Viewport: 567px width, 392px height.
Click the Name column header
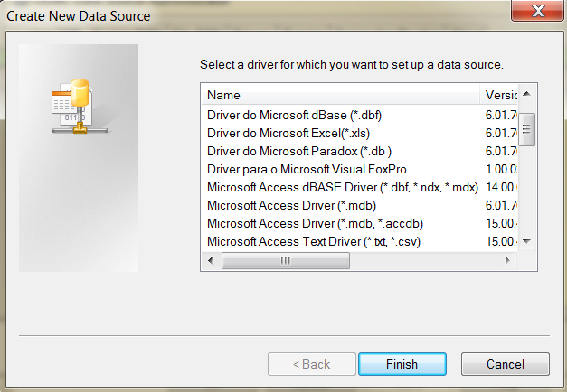click(340, 95)
